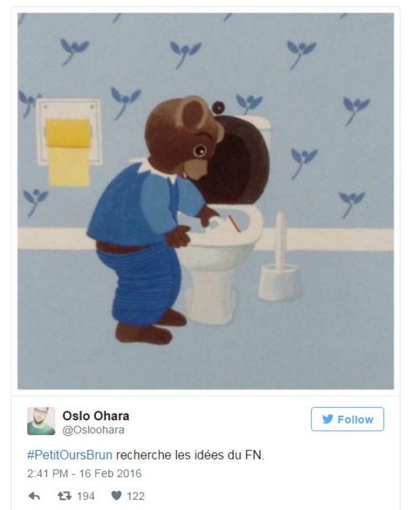Open Oslo Ohara's profile avatar
This screenshot has width=420, height=510.
tap(41, 421)
